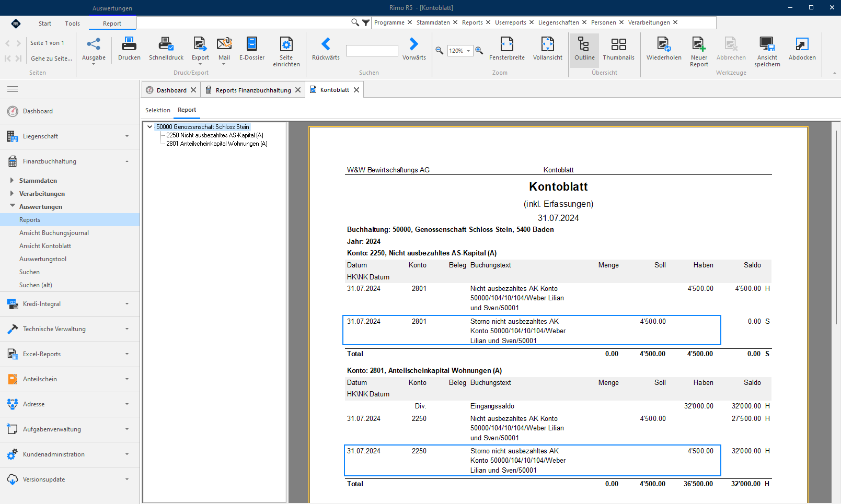This screenshot has height=504, width=841.
Task: Switch to the Selektion subtab
Action: (x=158, y=110)
